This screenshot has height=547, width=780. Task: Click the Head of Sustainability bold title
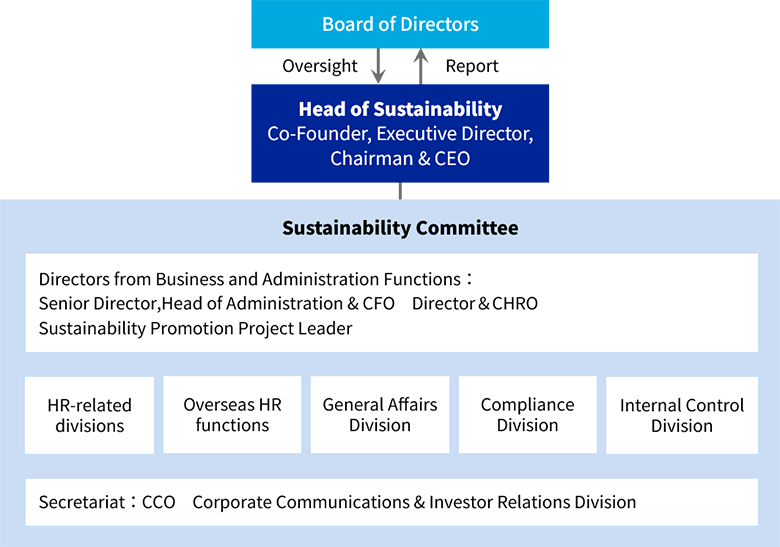[x=400, y=109]
